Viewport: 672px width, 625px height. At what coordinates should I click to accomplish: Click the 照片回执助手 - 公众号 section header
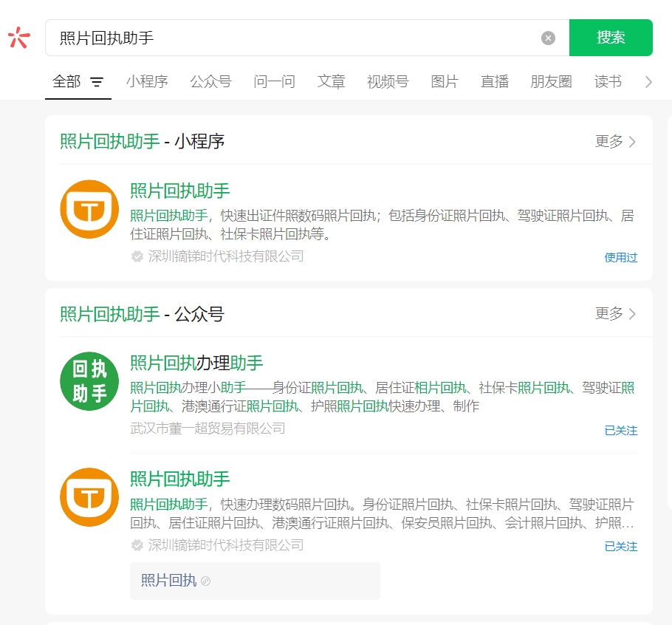pyautogui.click(x=142, y=314)
